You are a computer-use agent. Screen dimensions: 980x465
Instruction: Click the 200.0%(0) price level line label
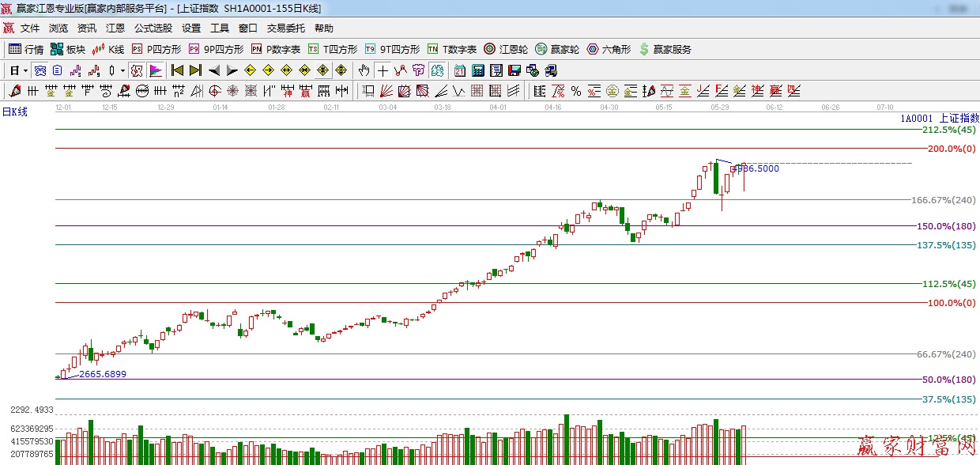pyautogui.click(x=952, y=149)
